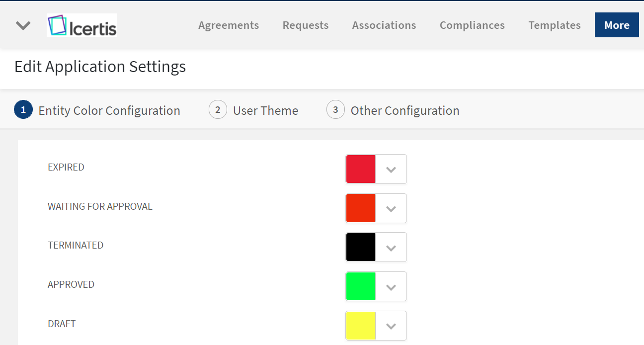This screenshot has height=345, width=644.
Task: Switch to the User Theme step
Action: (265, 110)
